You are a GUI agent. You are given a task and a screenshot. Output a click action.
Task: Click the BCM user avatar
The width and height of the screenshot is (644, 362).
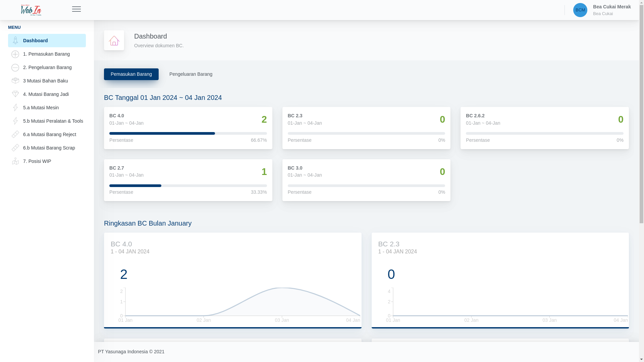click(x=580, y=10)
